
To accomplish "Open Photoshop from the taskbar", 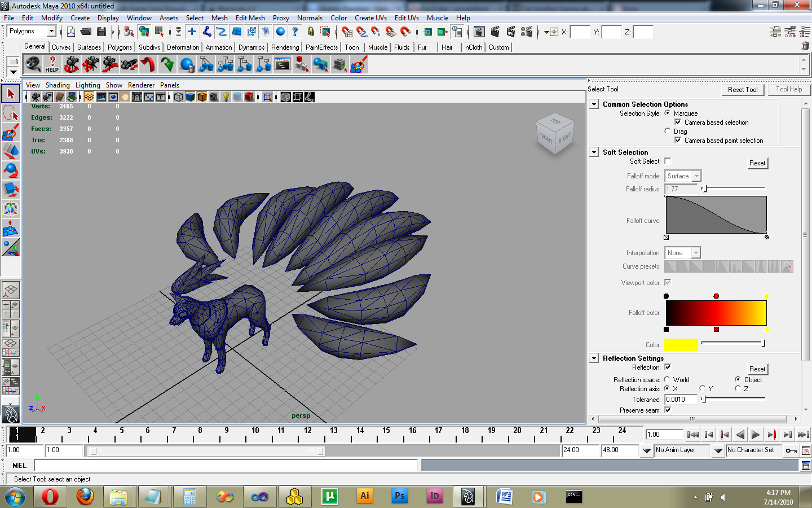I will 400,496.
